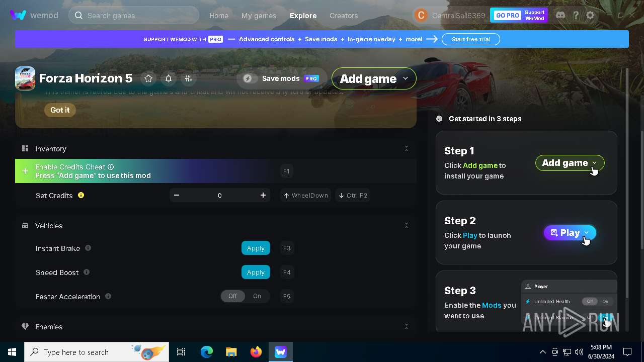644x362 pixels.
Task: Click the Get started in 3 steps heading
Action: (485, 119)
